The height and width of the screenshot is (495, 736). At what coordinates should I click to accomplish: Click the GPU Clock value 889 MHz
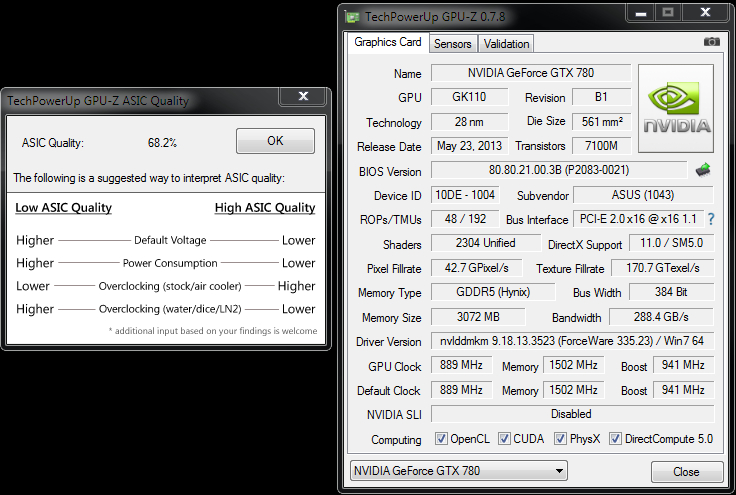[x=461, y=365]
